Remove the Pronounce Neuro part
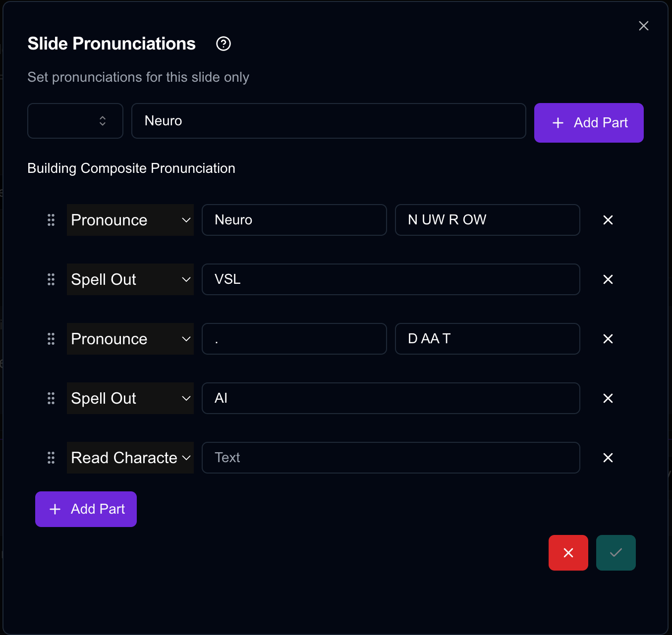 tap(608, 220)
